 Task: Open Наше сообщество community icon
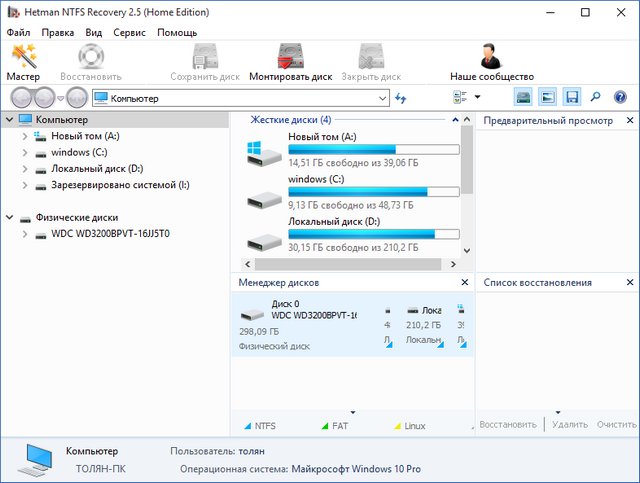tap(491, 62)
